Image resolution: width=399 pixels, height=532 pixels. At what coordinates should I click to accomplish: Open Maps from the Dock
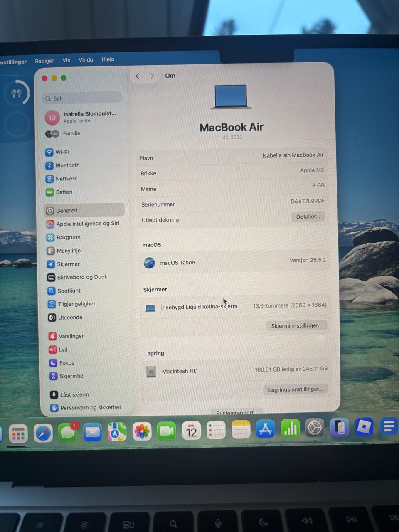pos(117,432)
